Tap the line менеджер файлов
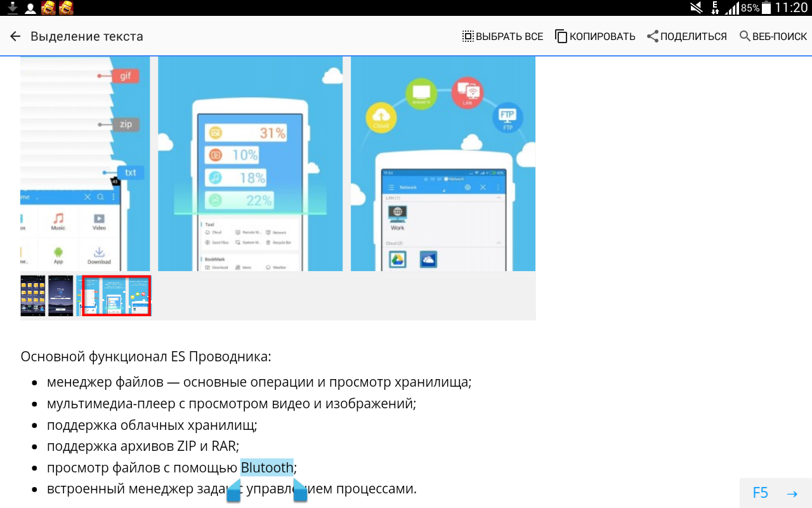812x508 pixels. [x=259, y=383]
